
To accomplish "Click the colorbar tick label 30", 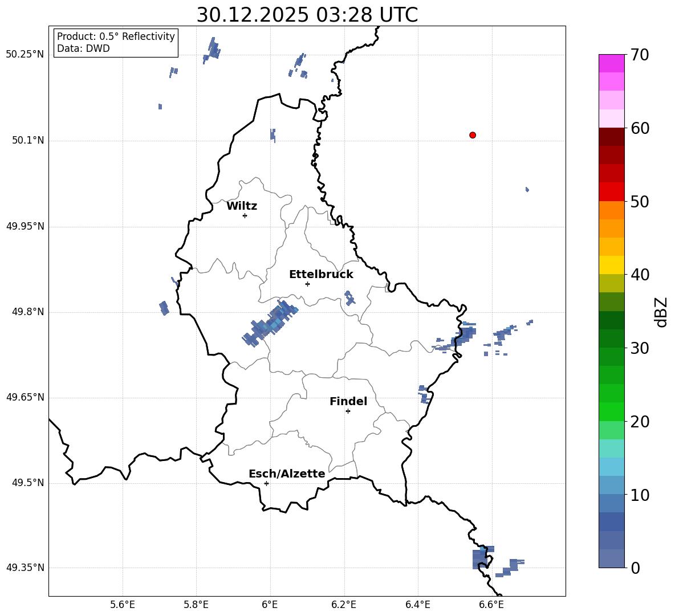I will tap(640, 348).
